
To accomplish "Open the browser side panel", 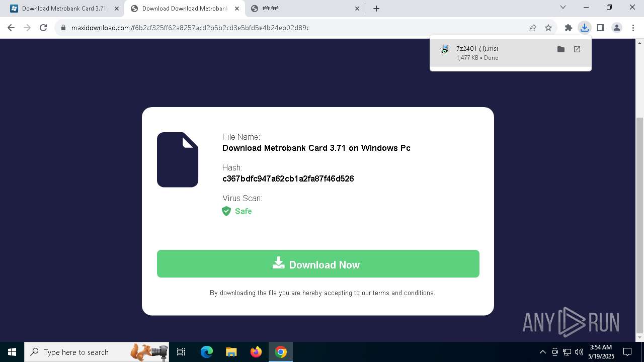I will (601, 28).
